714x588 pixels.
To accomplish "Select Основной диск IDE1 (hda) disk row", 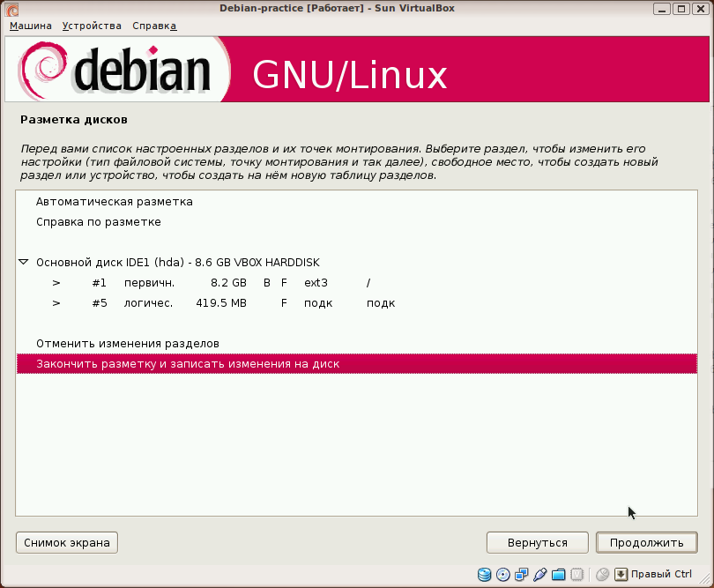I will [x=356, y=263].
